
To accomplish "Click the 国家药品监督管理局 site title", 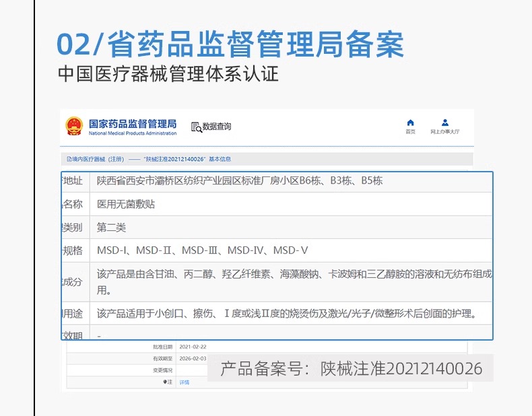I will (132, 125).
